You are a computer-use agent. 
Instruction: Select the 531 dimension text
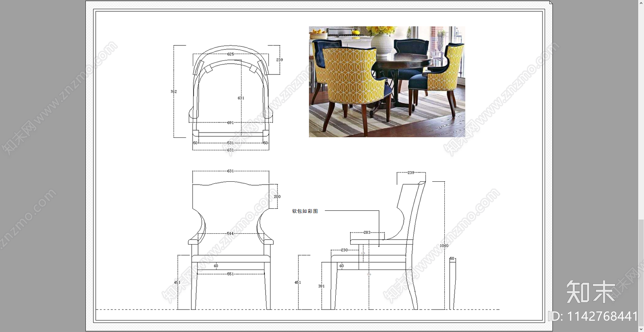pyautogui.click(x=231, y=143)
